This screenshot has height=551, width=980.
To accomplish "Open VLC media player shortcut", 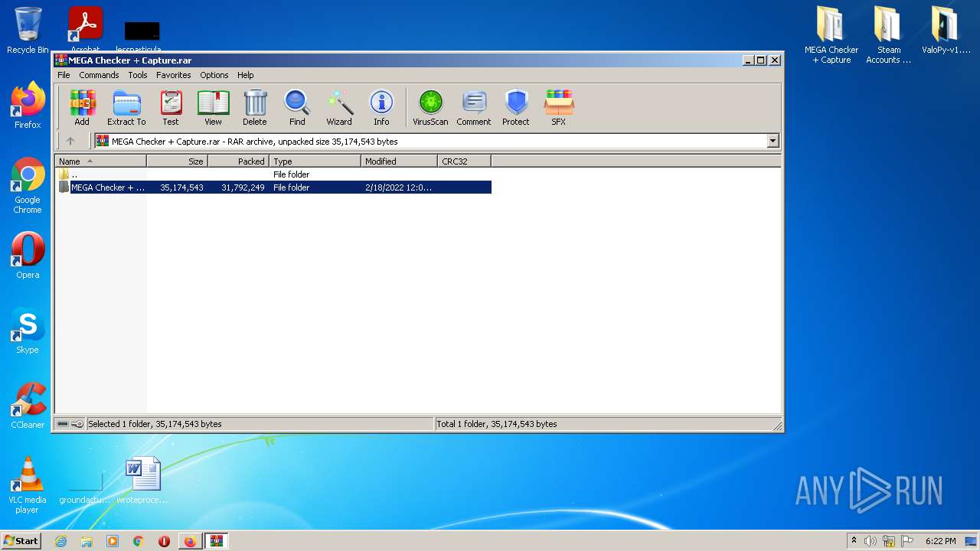I will point(28,485).
